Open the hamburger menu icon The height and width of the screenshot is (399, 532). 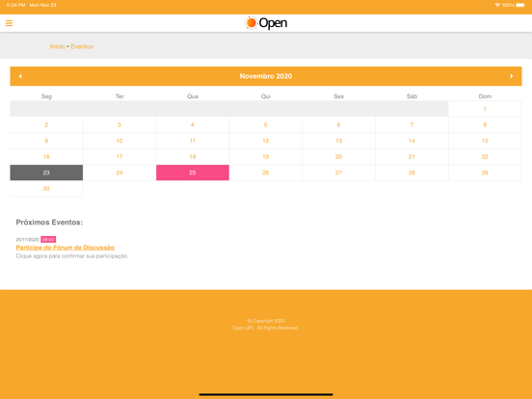[10, 23]
